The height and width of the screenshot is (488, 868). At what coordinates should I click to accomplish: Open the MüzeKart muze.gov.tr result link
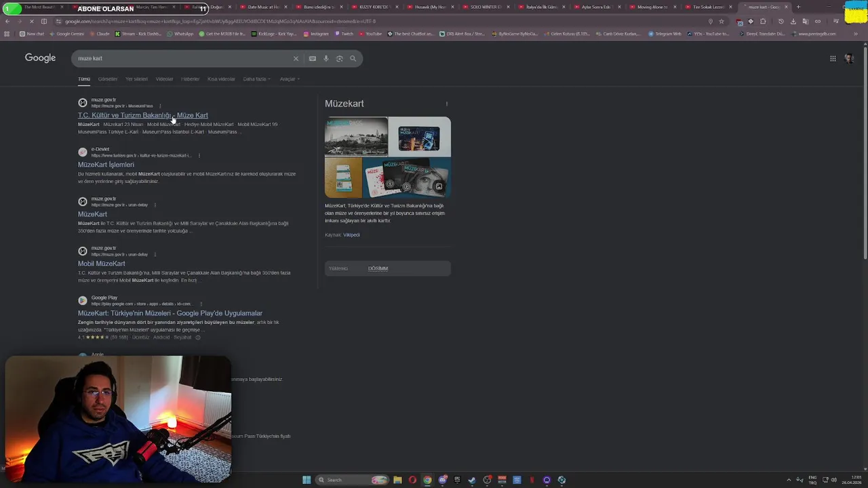(x=92, y=214)
